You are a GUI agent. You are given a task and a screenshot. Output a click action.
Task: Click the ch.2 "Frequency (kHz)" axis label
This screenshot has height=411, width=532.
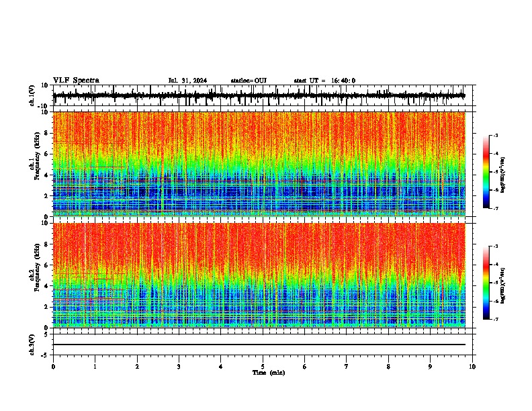pos(38,267)
